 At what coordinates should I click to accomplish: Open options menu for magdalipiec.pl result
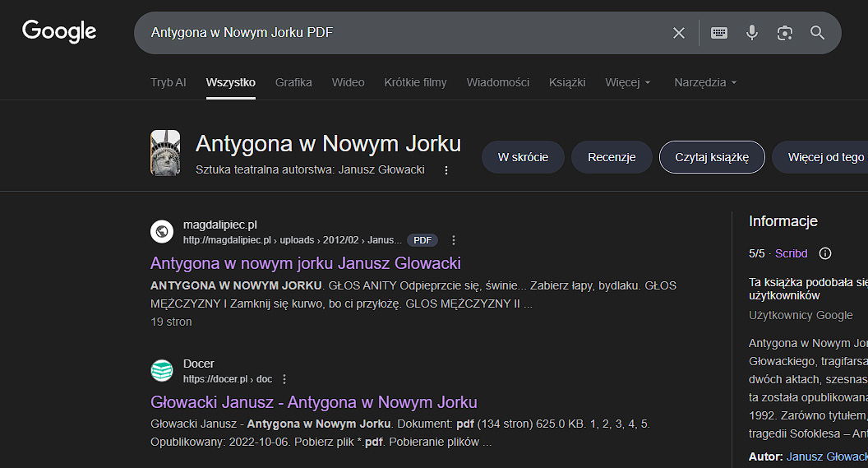tap(454, 240)
